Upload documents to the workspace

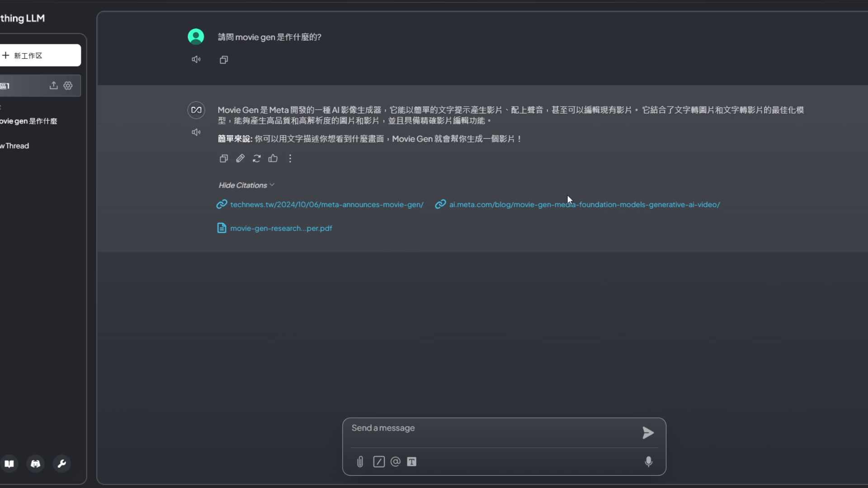click(x=53, y=85)
